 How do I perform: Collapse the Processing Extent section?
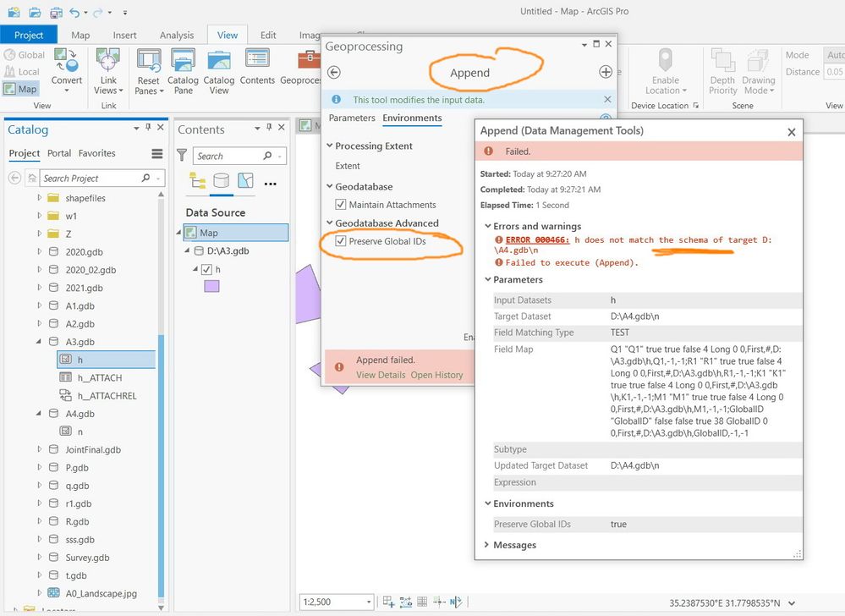[330, 146]
